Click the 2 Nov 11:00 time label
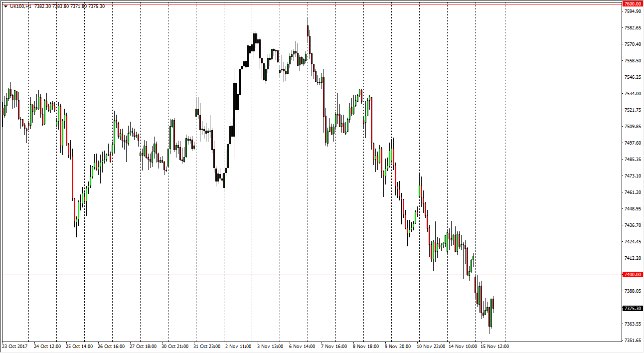 click(x=238, y=346)
